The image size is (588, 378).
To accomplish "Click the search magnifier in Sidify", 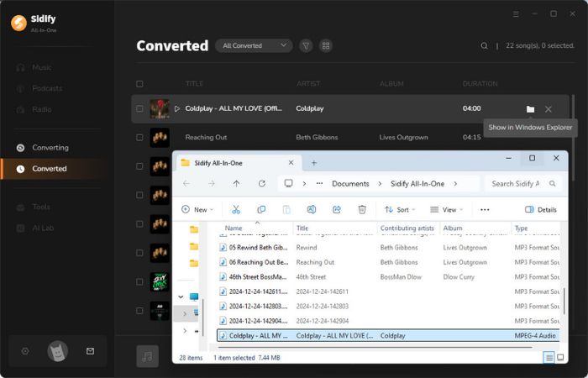I will pyautogui.click(x=484, y=45).
